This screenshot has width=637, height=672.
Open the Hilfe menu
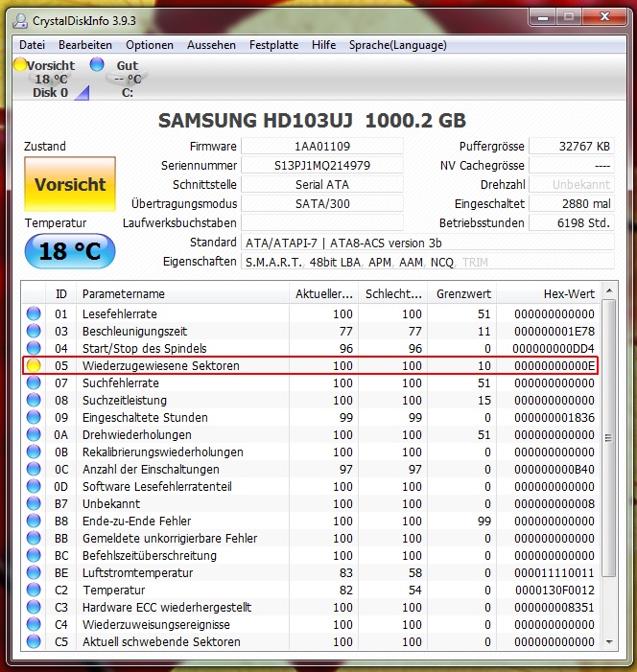point(324,45)
